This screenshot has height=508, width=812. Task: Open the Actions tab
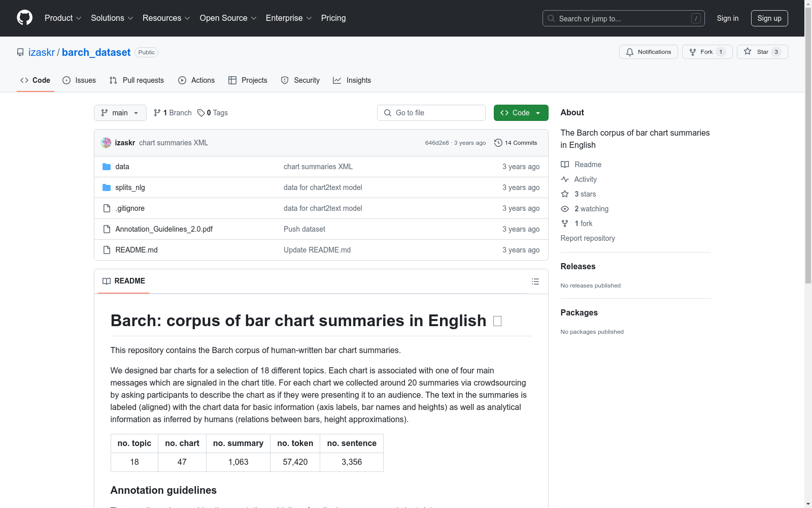pyautogui.click(x=196, y=80)
